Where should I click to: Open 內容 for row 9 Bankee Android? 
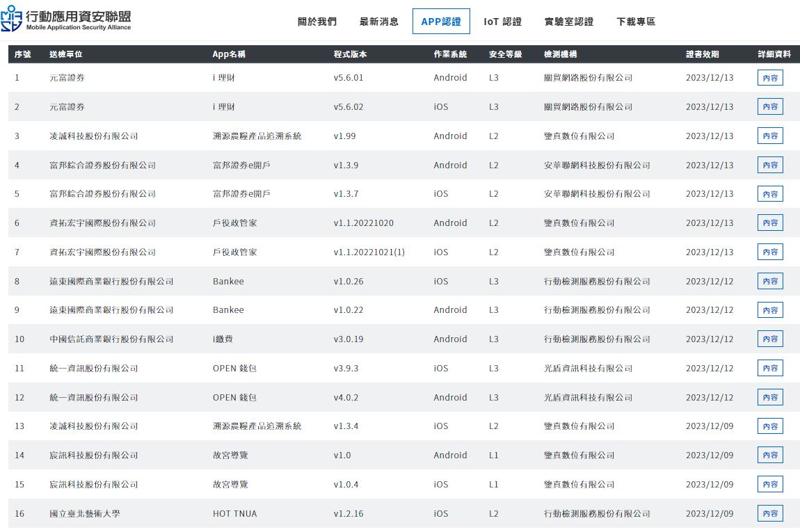pos(770,310)
